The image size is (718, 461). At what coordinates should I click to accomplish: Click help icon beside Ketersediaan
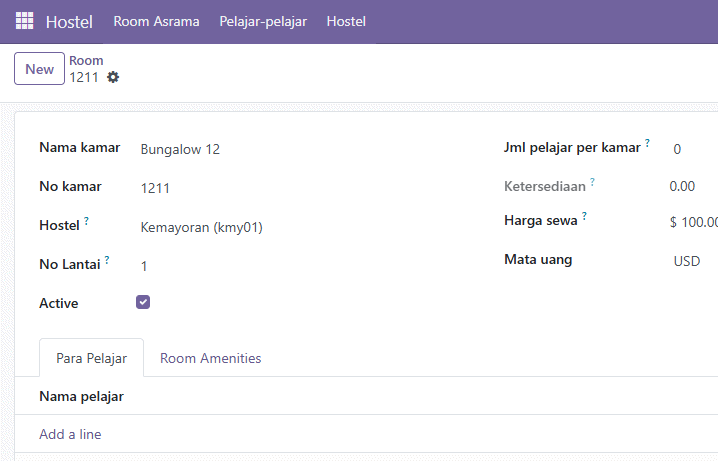pyautogui.click(x=592, y=182)
